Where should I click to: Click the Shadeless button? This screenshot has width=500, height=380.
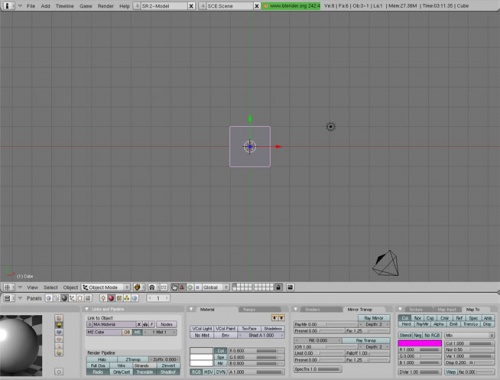coord(273,328)
